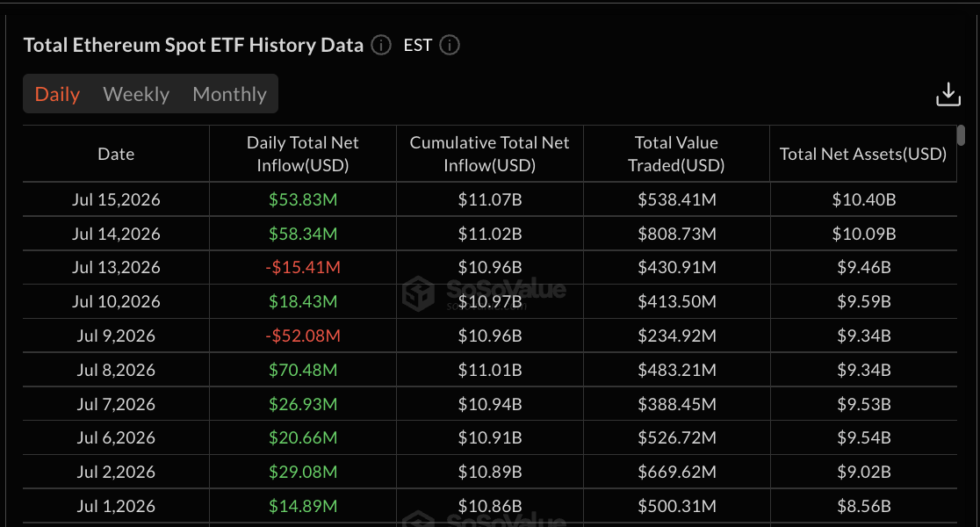Click the $53.83M net inflow value
The width and height of the screenshot is (980, 527).
click(x=303, y=199)
